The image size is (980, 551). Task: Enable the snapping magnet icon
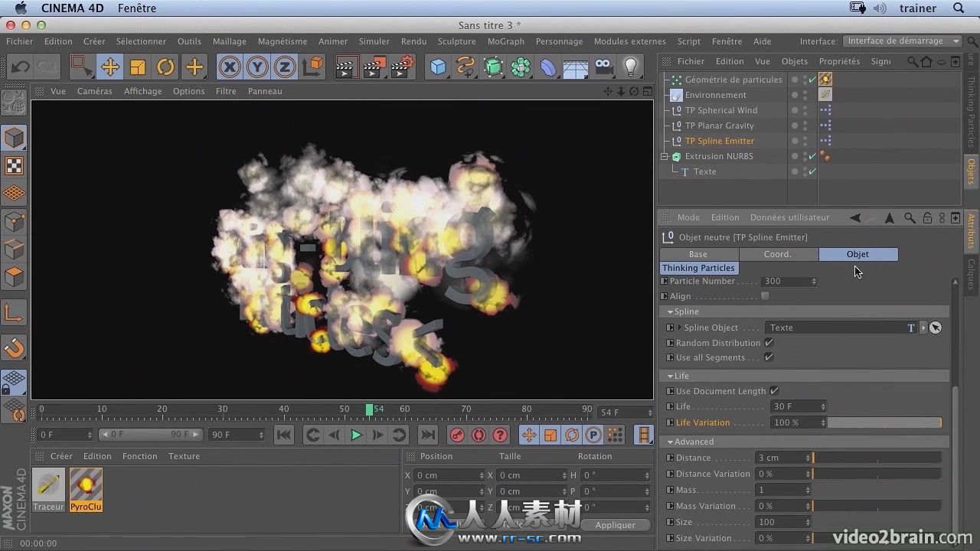pos(14,348)
